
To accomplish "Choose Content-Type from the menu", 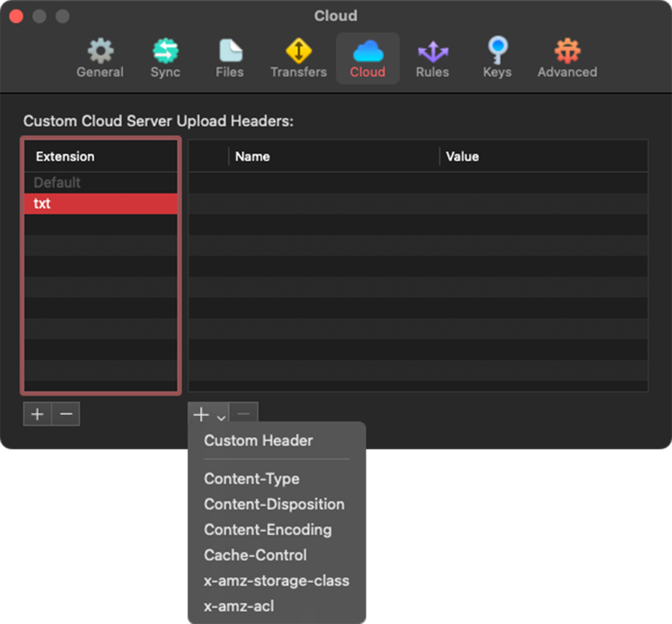I will (x=277, y=478).
